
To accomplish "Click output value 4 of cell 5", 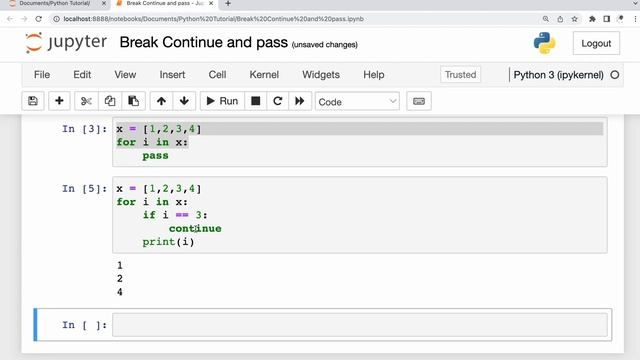I will pos(120,292).
